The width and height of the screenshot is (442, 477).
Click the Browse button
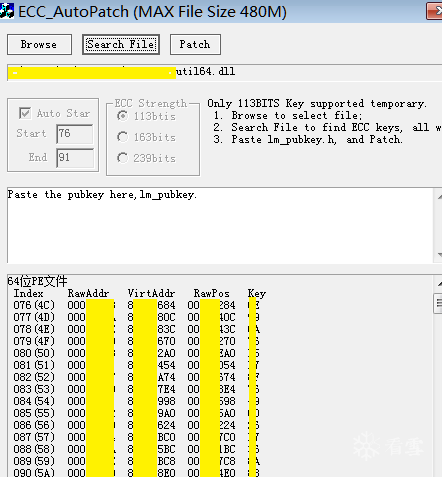39,44
